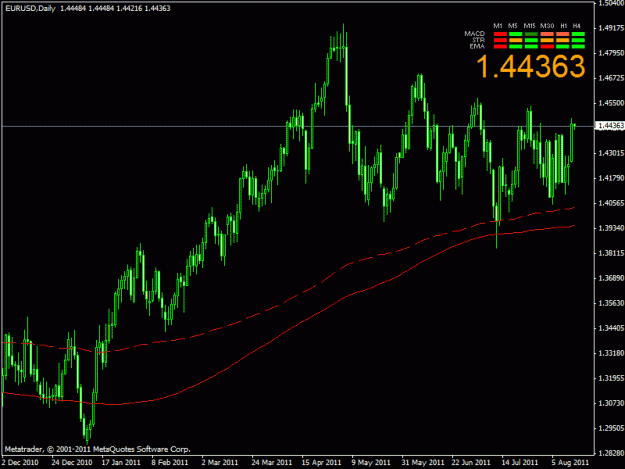Click the green EMA cell under H4
The width and height of the screenshot is (625, 469).
(578, 47)
